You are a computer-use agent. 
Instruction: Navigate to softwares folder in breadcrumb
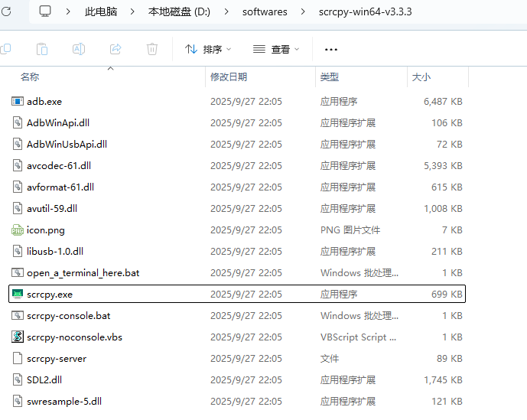coord(265,11)
